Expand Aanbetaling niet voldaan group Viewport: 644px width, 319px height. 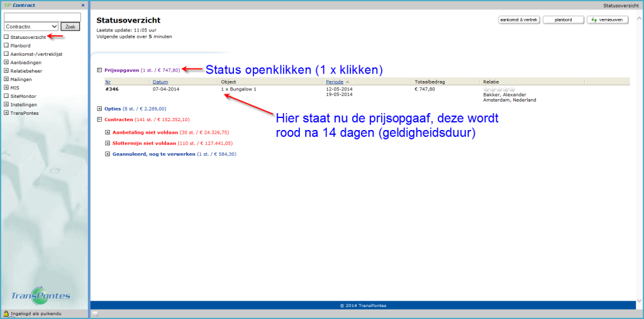click(x=108, y=132)
